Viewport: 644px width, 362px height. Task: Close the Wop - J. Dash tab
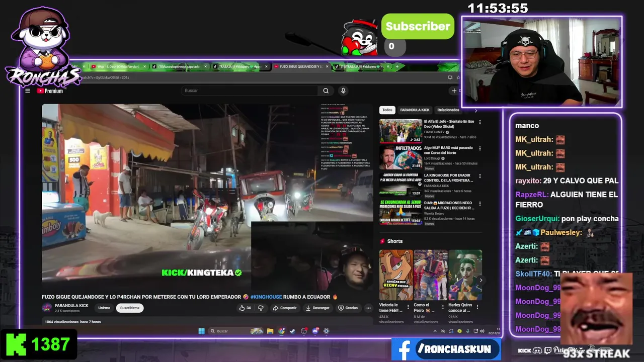(144, 66)
